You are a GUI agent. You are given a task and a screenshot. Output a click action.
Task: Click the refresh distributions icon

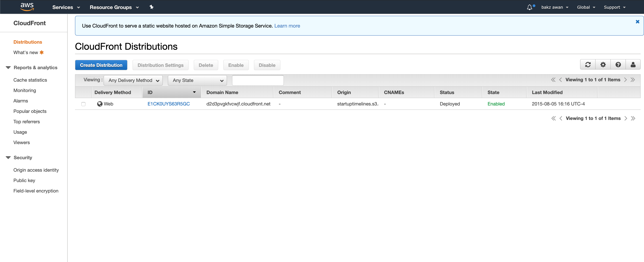(588, 65)
